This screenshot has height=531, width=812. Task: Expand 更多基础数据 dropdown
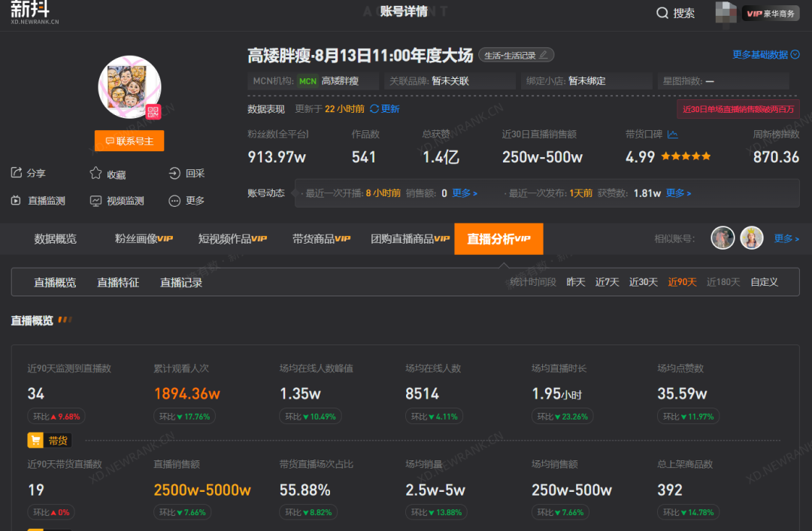coord(765,55)
